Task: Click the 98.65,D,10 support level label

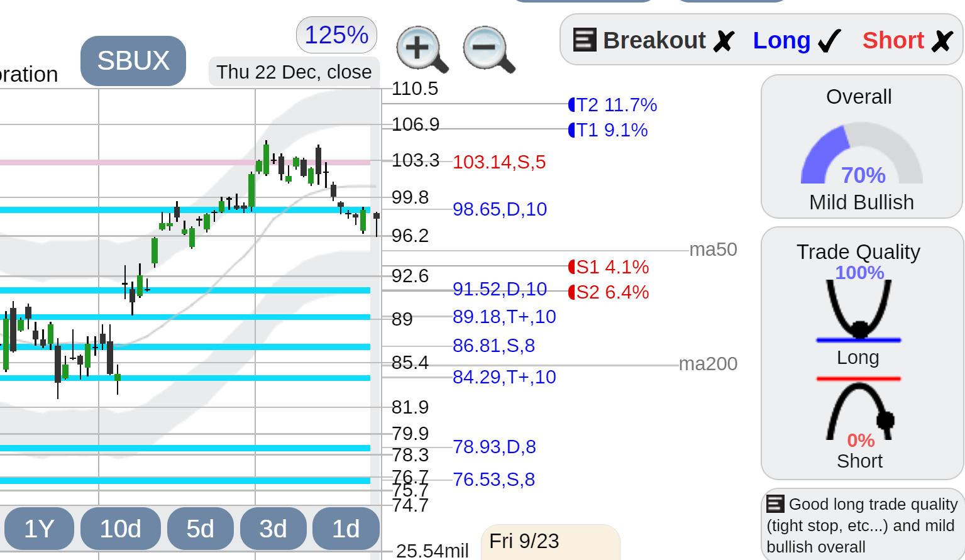Action: click(x=500, y=209)
